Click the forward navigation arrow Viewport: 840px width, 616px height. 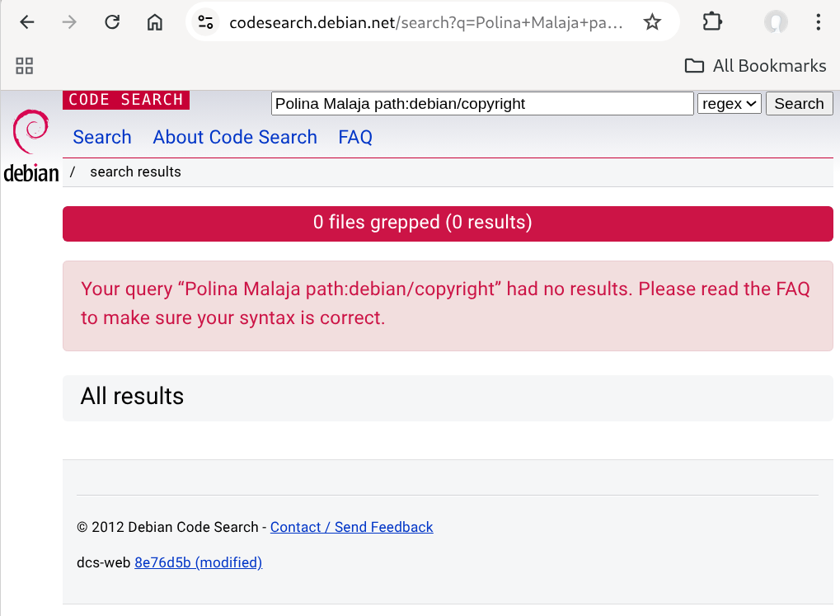pos(70,22)
